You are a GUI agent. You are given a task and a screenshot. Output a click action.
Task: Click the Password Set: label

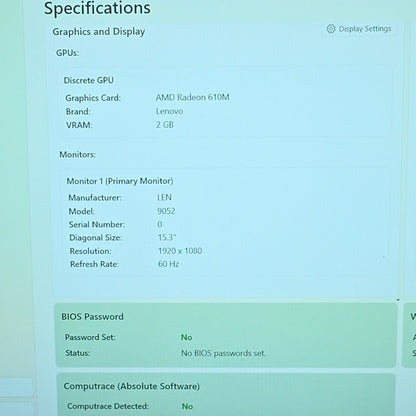click(90, 337)
